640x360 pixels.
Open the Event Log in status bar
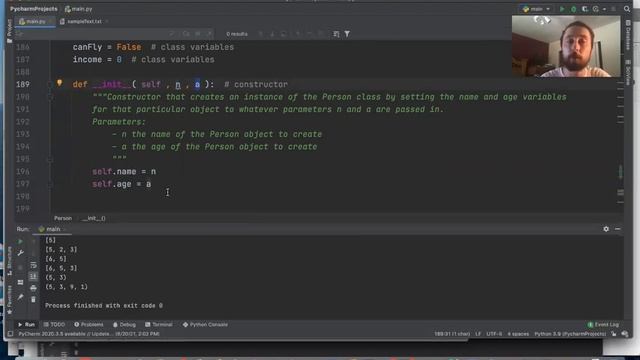click(603, 324)
